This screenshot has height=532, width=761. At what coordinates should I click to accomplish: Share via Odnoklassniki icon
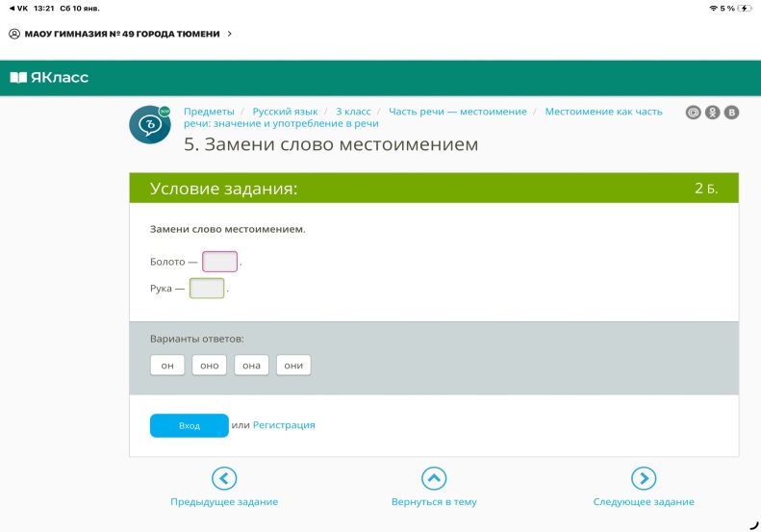[x=712, y=113]
